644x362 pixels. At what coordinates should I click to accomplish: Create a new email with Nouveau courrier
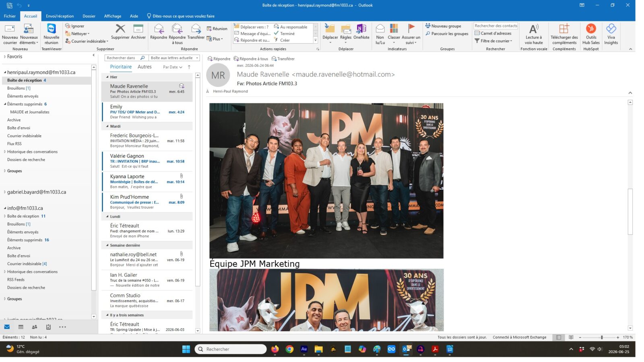click(x=10, y=34)
